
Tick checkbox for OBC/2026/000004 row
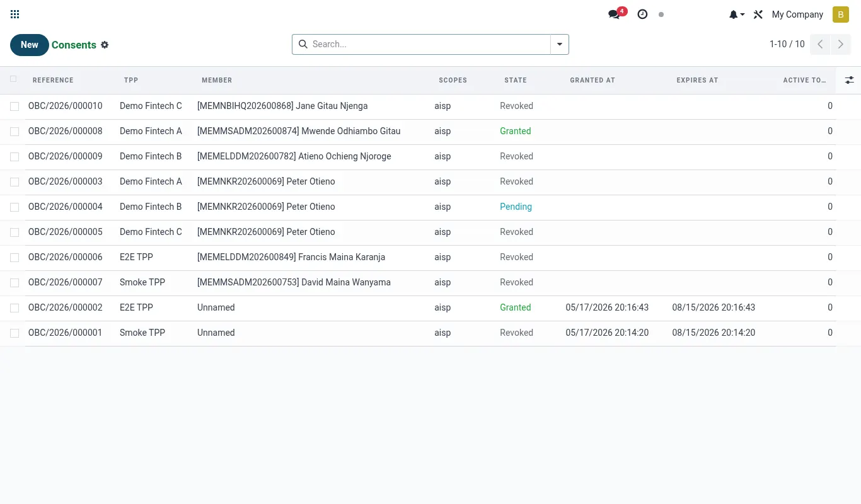[x=14, y=207]
